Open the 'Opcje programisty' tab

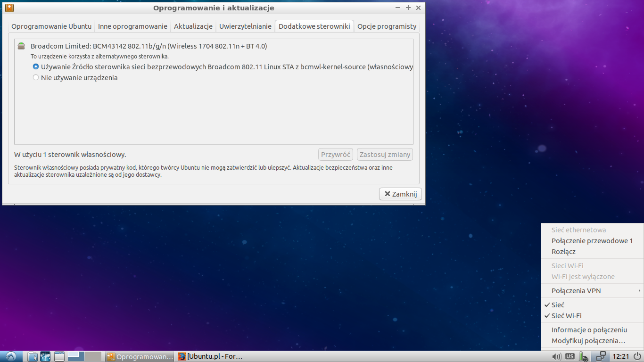(387, 26)
